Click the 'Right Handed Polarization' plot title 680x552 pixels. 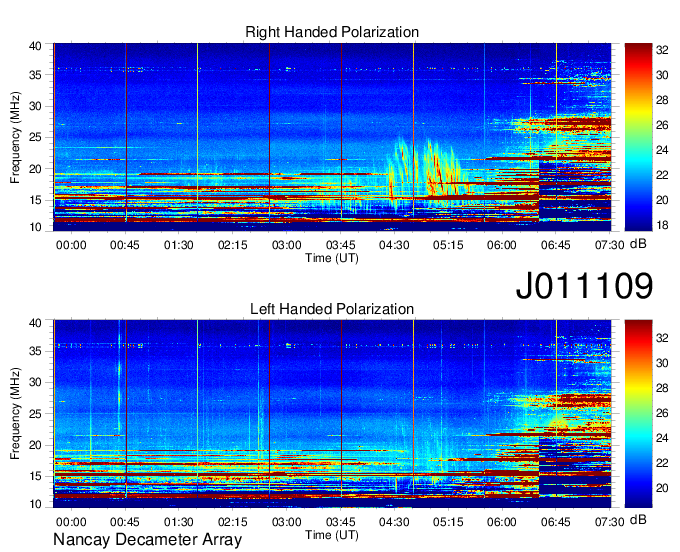[332, 32]
